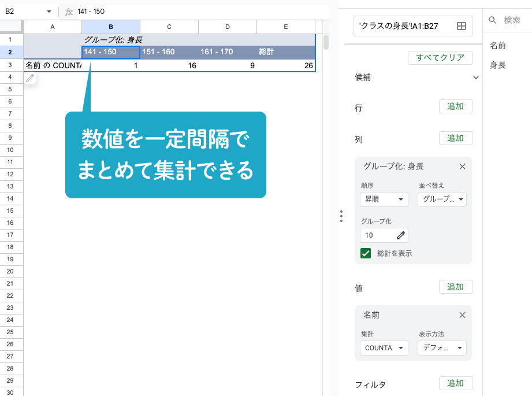Open the data range selector grid icon
532x396 pixels.
tap(461, 26)
